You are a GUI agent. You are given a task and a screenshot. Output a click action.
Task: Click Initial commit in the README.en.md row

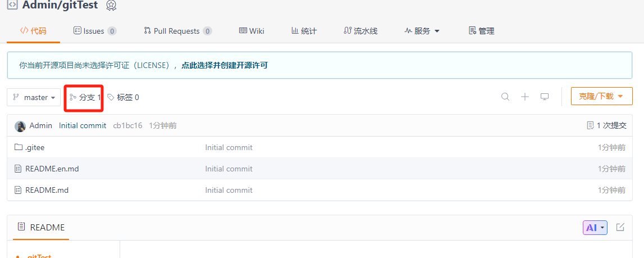tap(229, 169)
